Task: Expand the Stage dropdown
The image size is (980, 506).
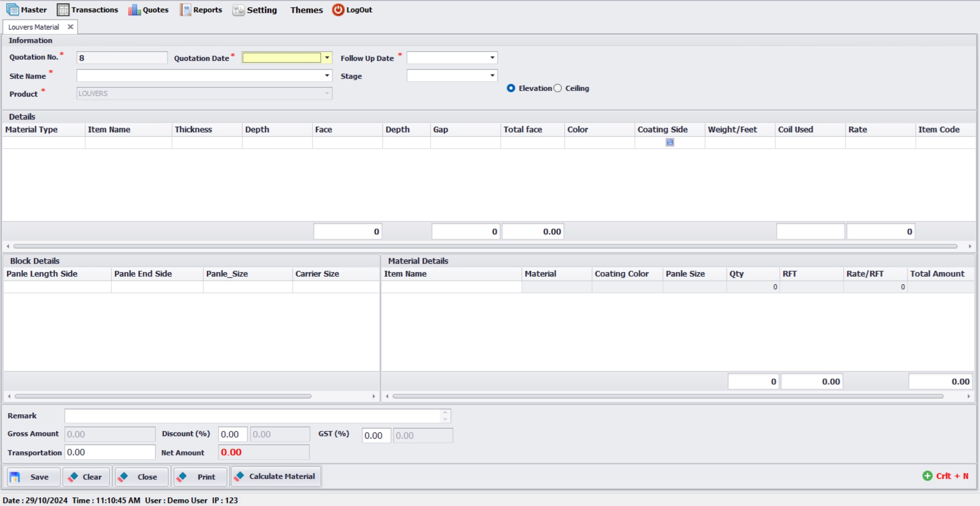Action: 492,76
